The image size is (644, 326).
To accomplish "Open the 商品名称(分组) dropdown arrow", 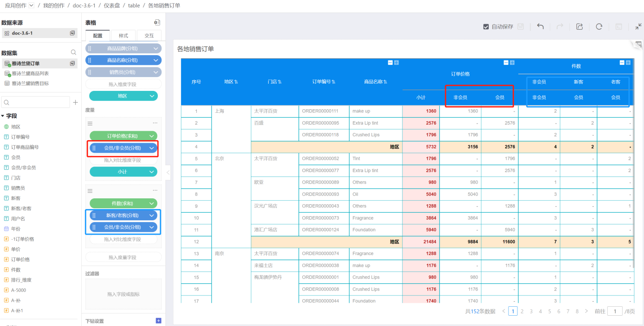I will click(156, 60).
